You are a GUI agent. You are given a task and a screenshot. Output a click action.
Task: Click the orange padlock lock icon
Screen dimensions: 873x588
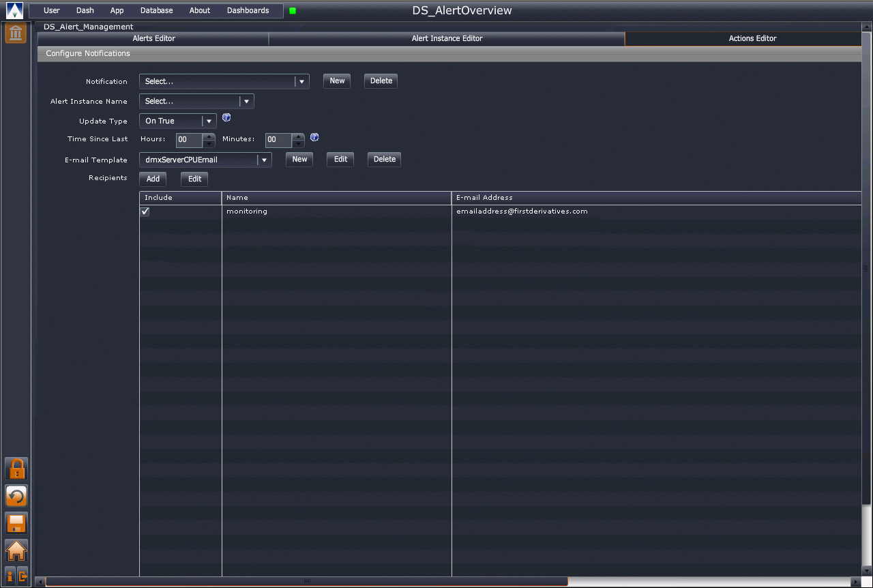click(16, 469)
